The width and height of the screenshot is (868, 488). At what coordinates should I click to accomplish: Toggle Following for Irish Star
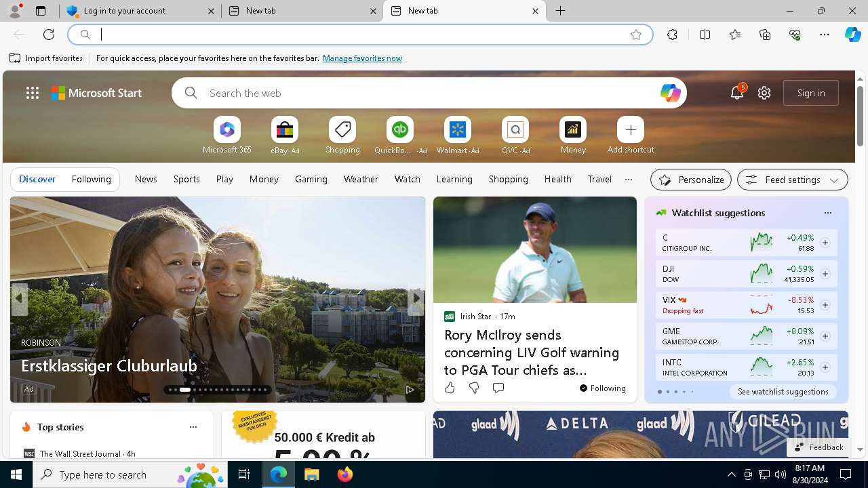coord(602,388)
